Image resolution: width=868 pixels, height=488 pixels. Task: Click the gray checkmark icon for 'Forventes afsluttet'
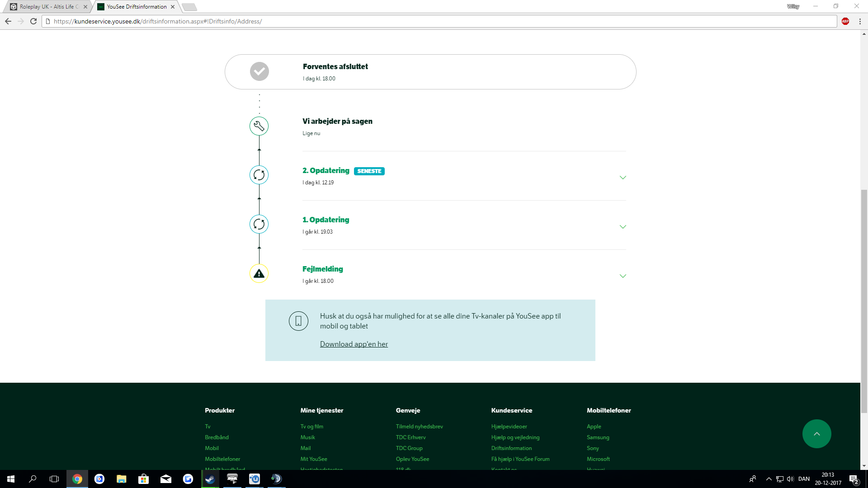coord(259,71)
